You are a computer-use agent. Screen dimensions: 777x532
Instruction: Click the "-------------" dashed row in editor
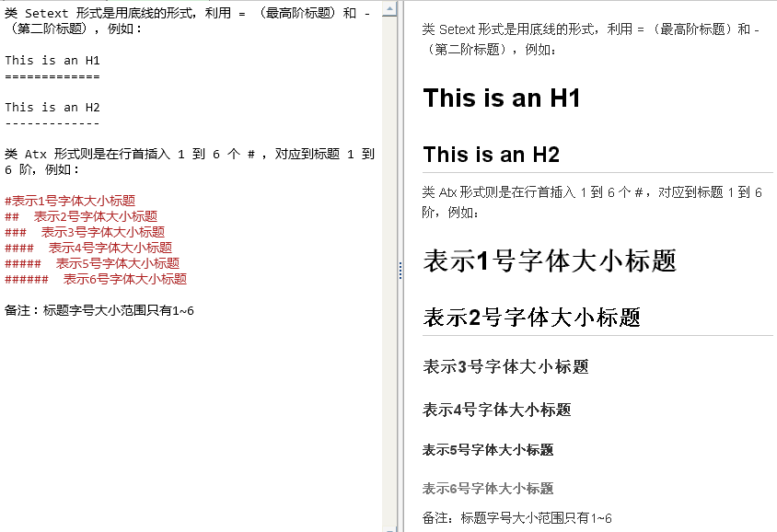52,122
